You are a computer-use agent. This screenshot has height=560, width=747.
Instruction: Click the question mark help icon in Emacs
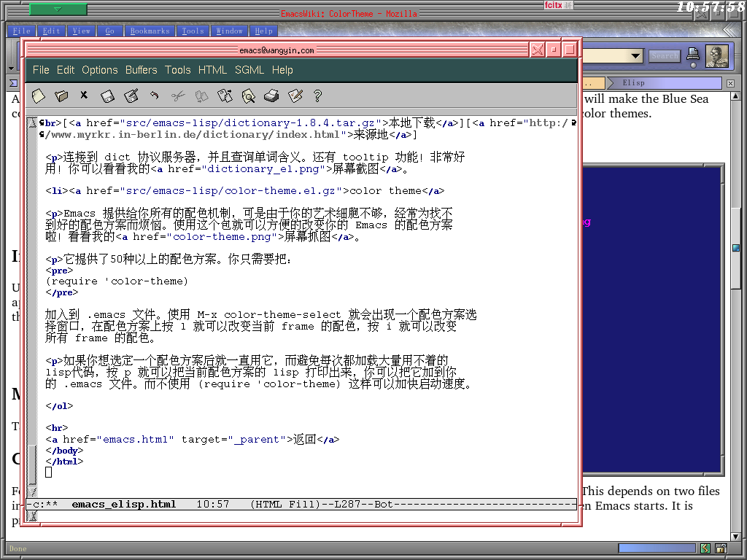pyautogui.click(x=318, y=96)
